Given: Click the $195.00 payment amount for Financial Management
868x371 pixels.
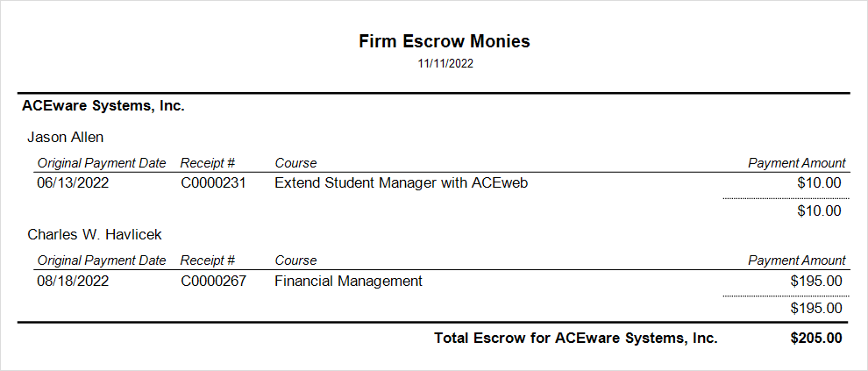Looking at the screenshot, I should (x=816, y=281).
